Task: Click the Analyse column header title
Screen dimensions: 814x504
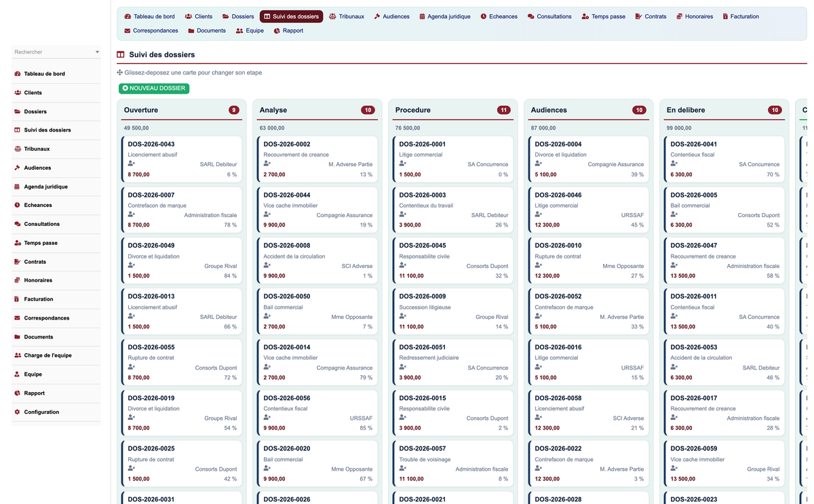Action: click(273, 110)
